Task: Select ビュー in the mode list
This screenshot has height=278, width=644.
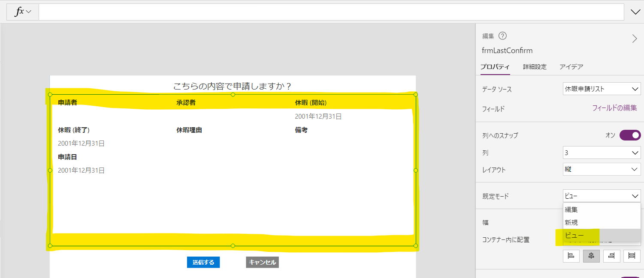Action: point(602,235)
